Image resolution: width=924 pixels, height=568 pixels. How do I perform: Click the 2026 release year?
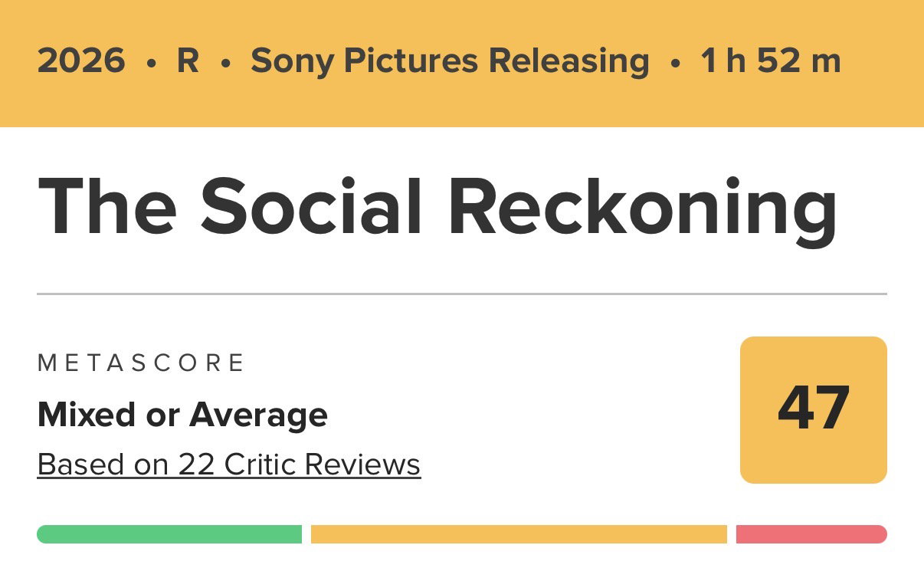(81, 61)
